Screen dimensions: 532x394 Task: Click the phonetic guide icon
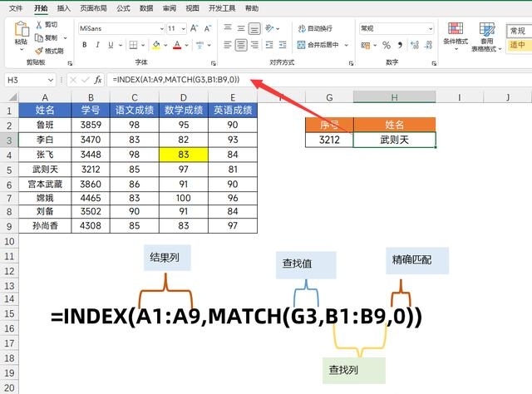199,45
